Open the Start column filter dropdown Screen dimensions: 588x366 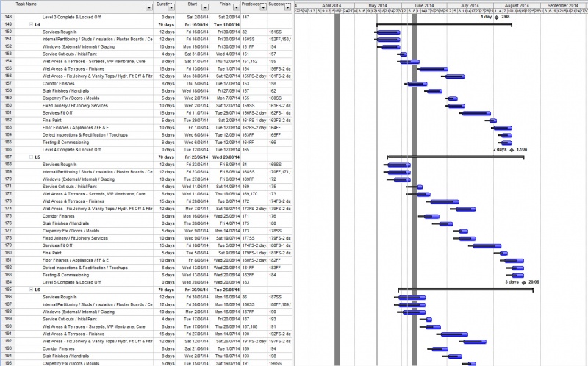point(205,7)
